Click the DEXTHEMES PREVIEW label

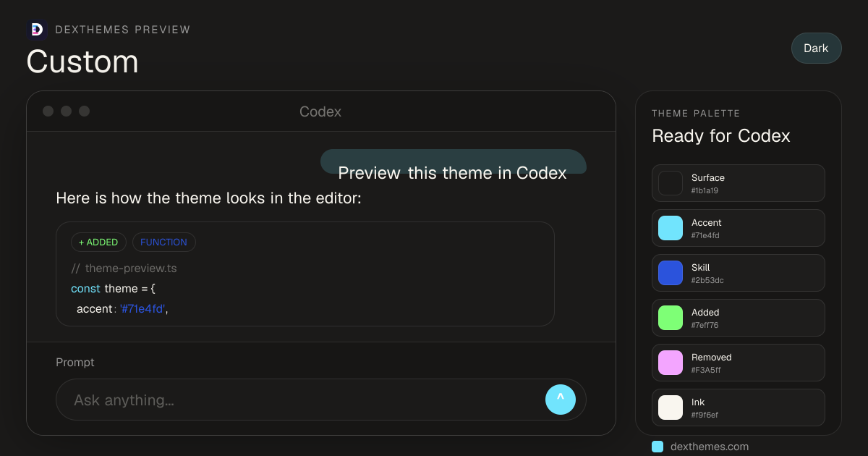123,30
